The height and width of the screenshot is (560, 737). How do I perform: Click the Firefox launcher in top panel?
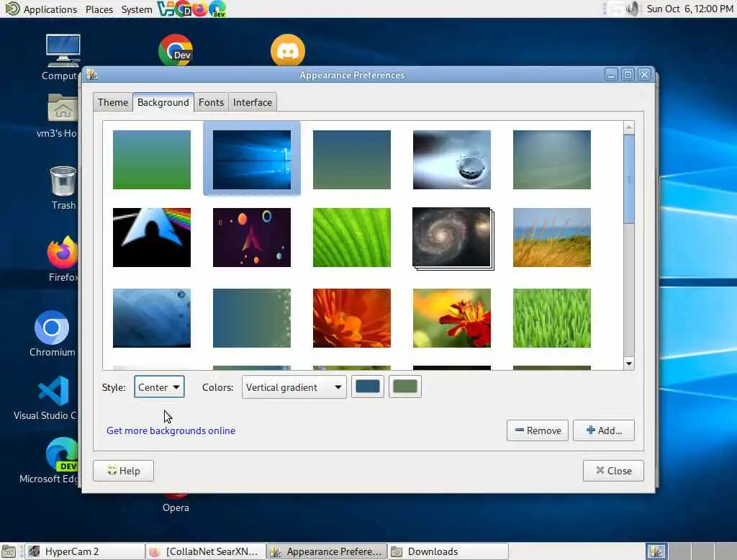(200, 9)
